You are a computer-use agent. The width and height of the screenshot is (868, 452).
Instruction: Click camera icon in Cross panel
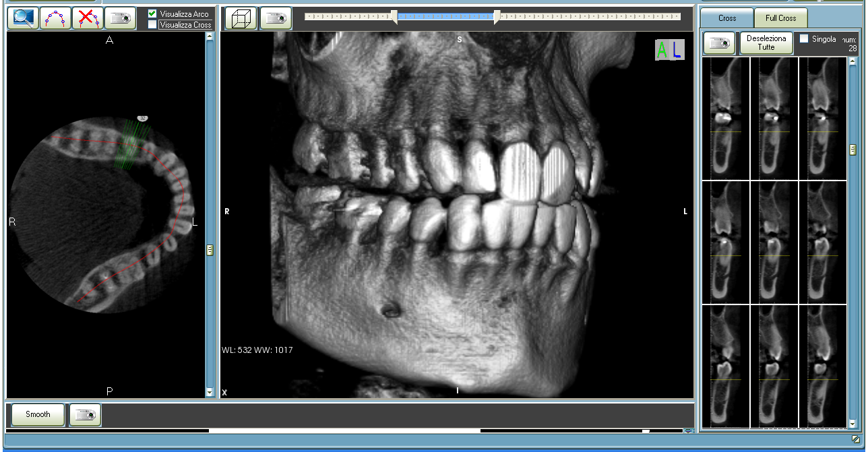[x=719, y=43]
